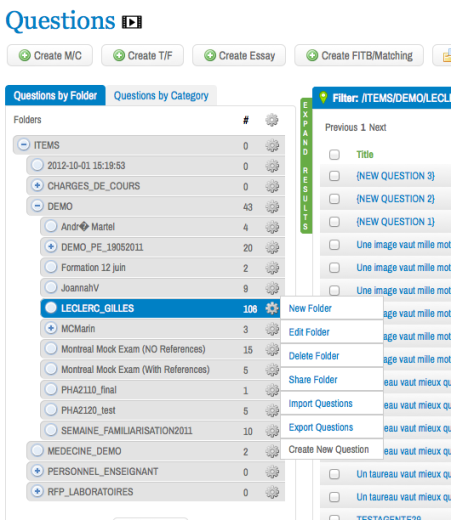Open the {NEW QUESTION 2} link
Image resolution: width=451 pixels, height=520 pixels.
click(x=395, y=199)
